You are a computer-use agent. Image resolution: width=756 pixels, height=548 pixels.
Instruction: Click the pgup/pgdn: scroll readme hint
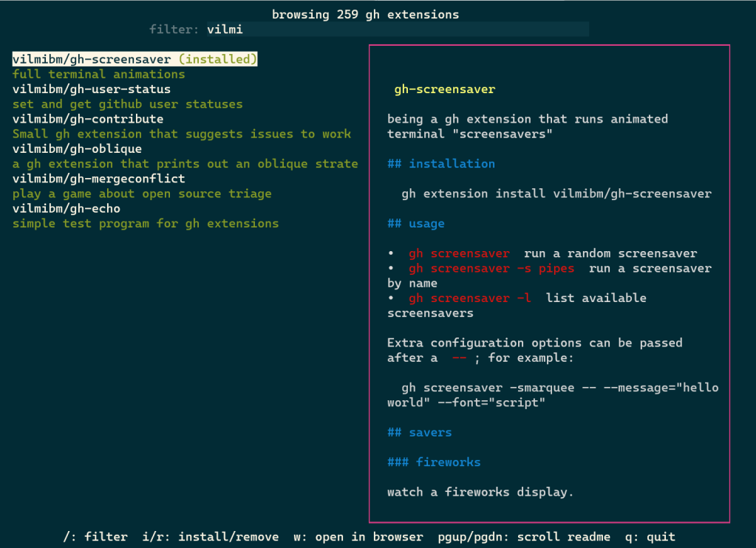coord(525,537)
